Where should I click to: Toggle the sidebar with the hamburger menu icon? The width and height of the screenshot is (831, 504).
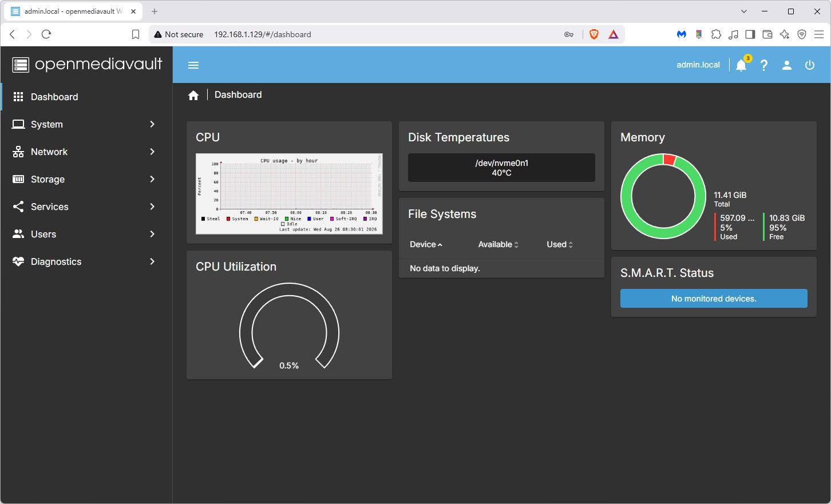(193, 65)
